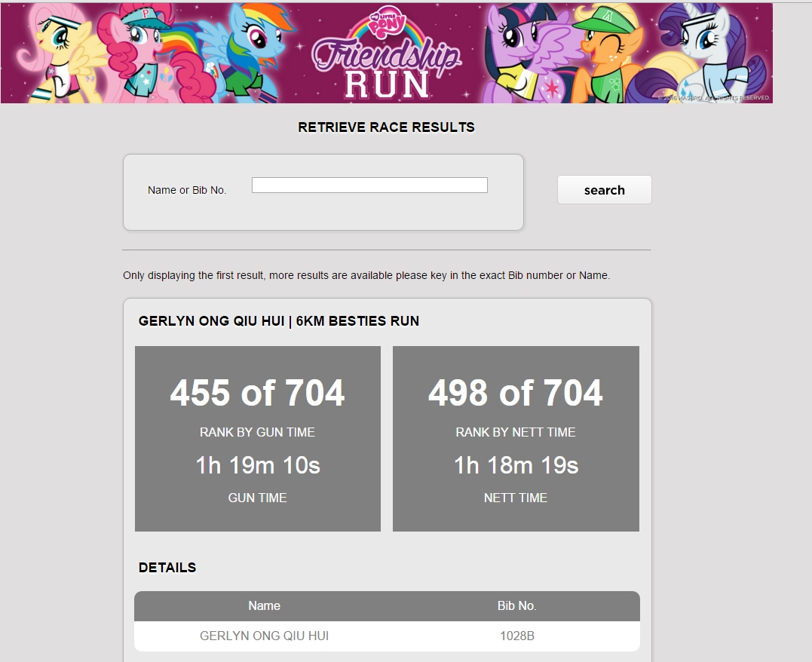The height and width of the screenshot is (662, 812).
Task: Click the 'NETT TIME' caption
Action: pyautogui.click(x=515, y=498)
